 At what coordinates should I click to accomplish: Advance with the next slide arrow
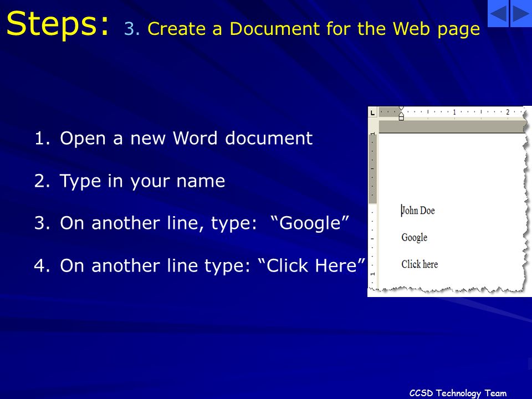point(521,13)
